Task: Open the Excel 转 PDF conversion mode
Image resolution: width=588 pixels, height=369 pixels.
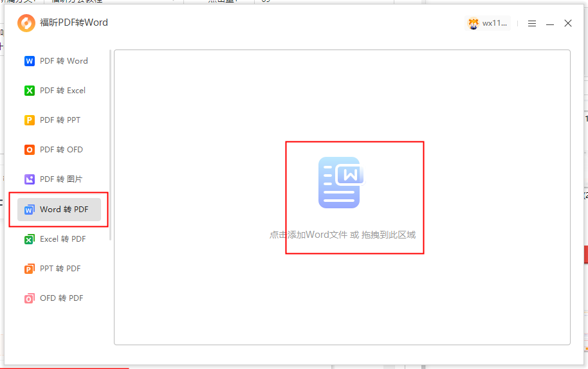Action: click(x=59, y=239)
